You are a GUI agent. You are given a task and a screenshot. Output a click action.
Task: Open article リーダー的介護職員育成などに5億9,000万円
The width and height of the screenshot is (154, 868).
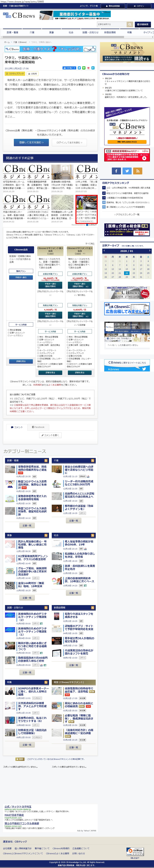(79, 483)
